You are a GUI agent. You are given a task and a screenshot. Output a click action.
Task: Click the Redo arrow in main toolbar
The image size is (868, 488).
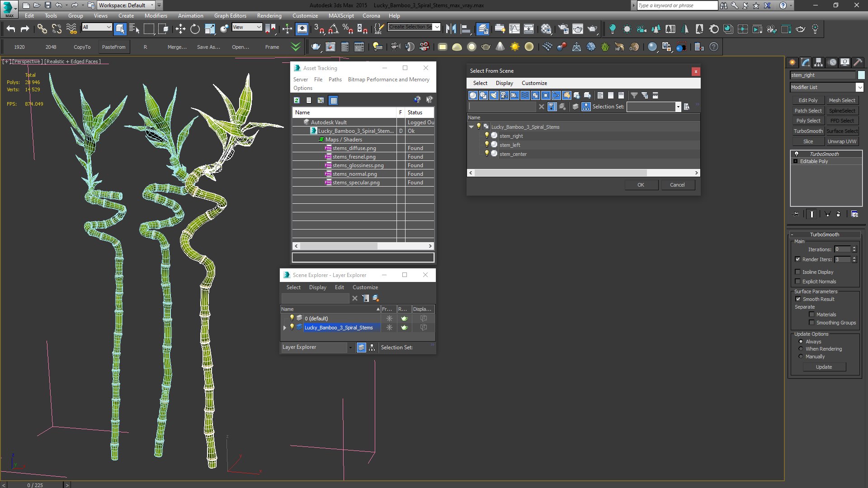tap(25, 29)
